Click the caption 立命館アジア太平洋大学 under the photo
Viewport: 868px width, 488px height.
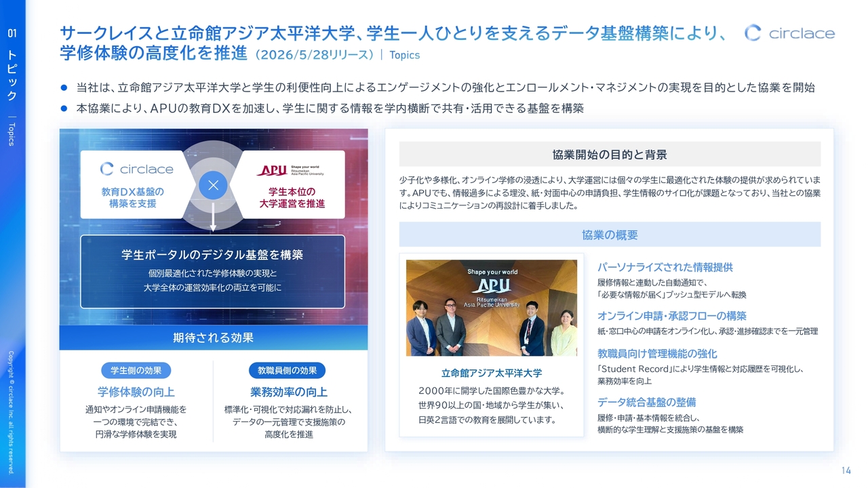(492, 373)
